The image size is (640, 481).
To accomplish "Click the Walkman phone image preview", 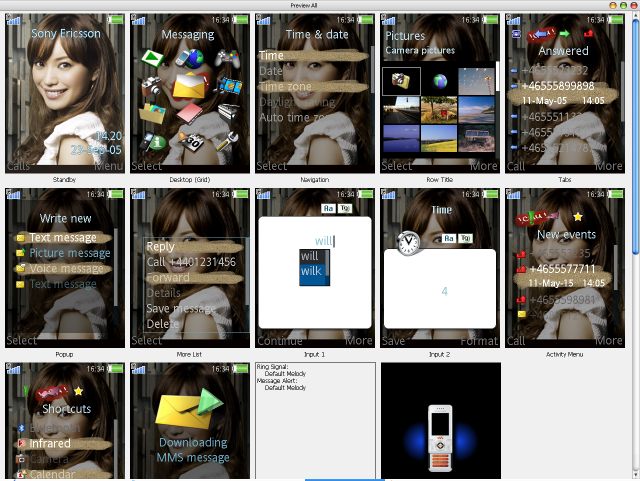I will (x=441, y=421).
